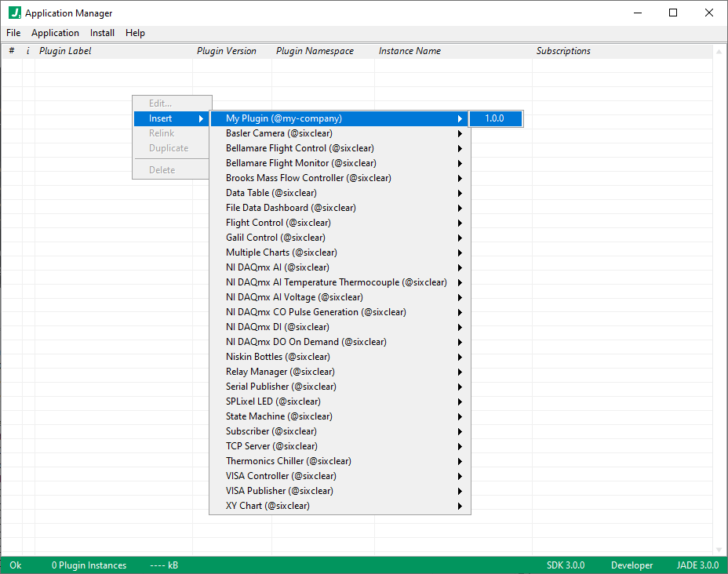
Task: Choose Edit... from the context menu
Action: 160,103
